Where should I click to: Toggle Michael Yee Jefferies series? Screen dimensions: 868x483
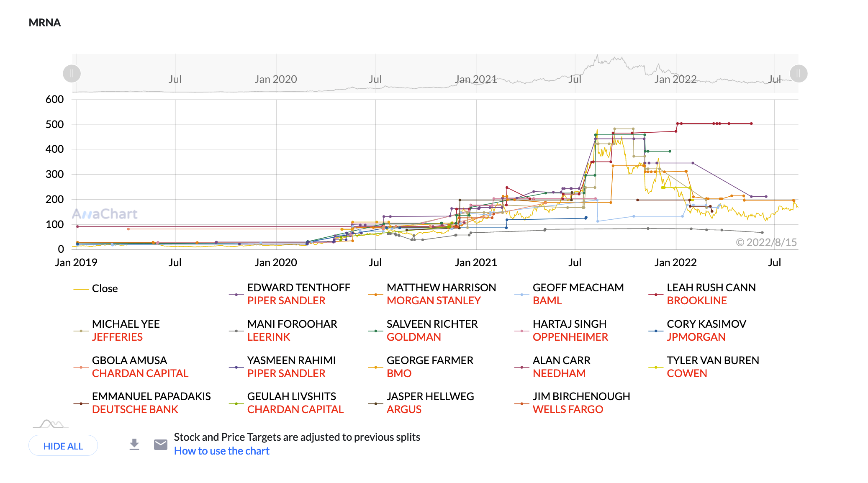[117, 331]
